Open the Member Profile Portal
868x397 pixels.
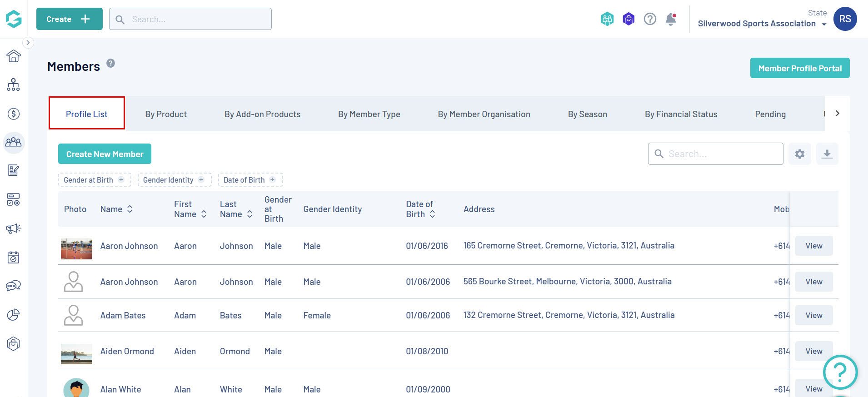[800, 68]
